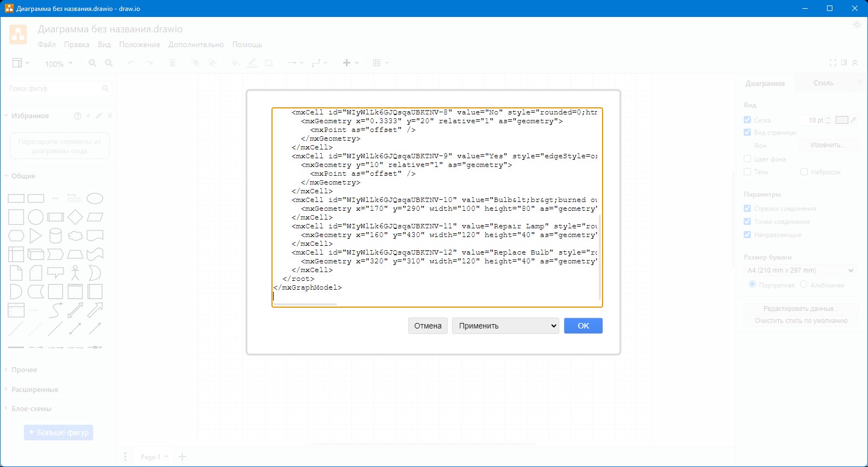Click the line color pencil icon
The width and height of the screenshot is (868, 467).
[252, 63]
